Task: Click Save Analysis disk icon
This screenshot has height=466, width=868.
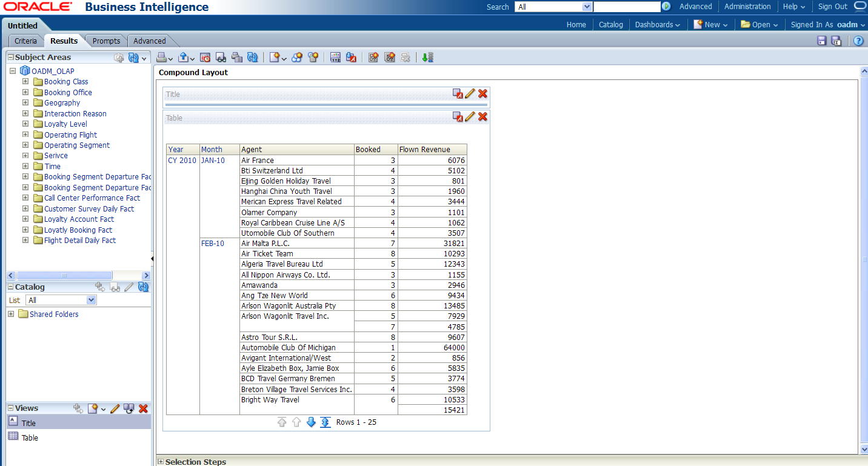Action: click(822, 41)
